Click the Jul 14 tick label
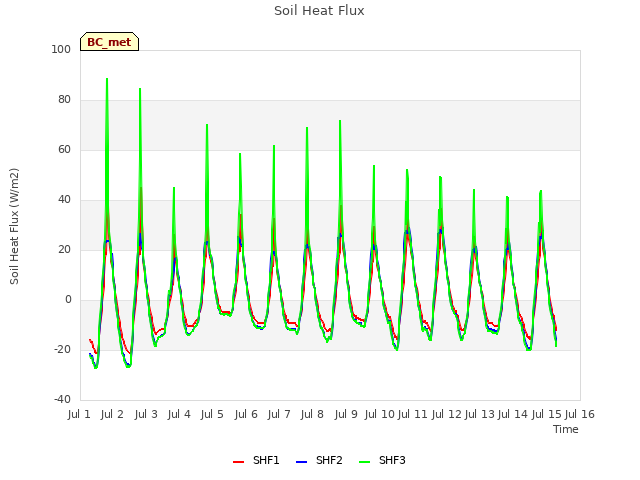 click(x=513, y=414)
